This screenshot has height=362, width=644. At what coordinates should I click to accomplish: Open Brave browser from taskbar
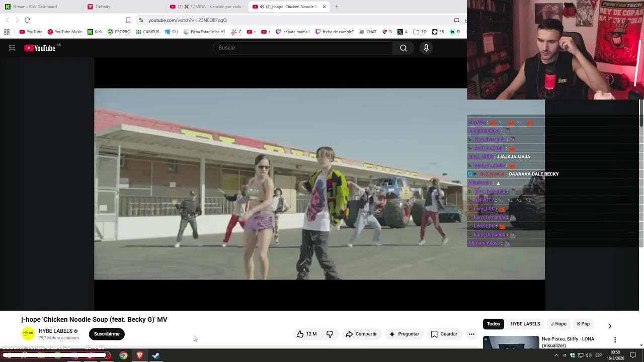pos(140,355)
